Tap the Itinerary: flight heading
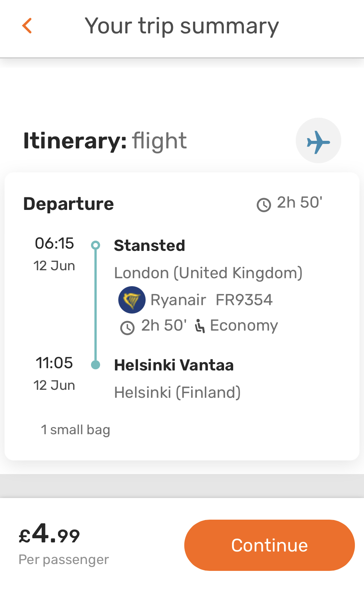The image size is (364, 591). (x=105, y=141)
